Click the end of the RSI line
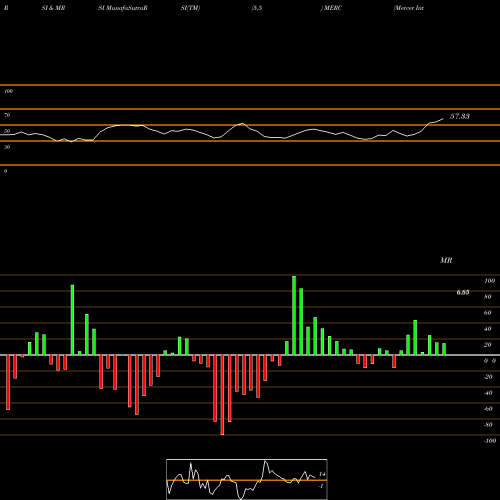The width and height of the screenshot is (500, 500). coord(443,118)
